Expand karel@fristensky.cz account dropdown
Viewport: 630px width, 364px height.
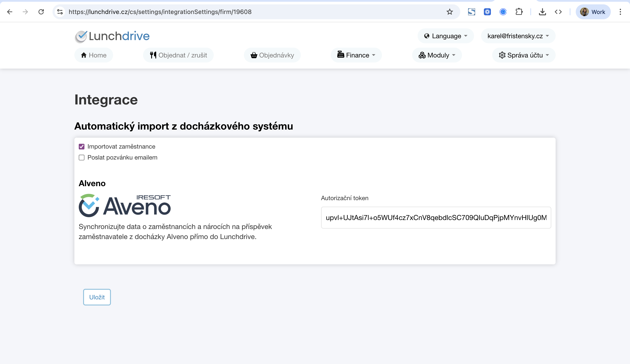pos(518,36)
